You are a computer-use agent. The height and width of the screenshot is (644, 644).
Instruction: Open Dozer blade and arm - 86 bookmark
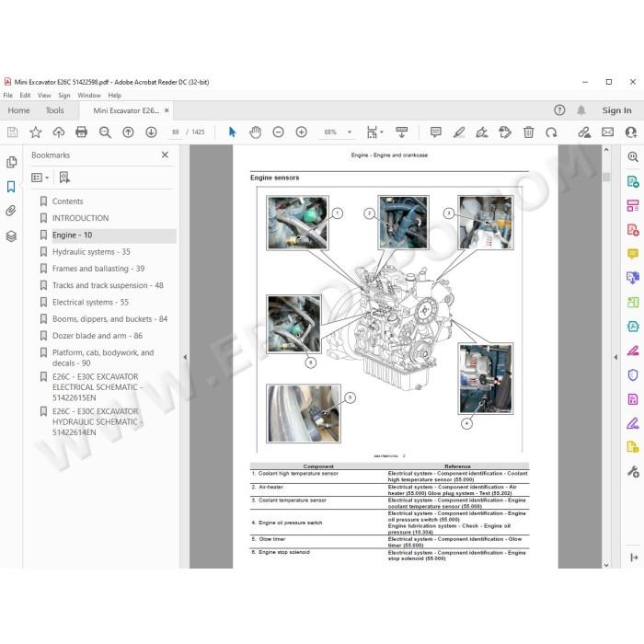point(98,336)
